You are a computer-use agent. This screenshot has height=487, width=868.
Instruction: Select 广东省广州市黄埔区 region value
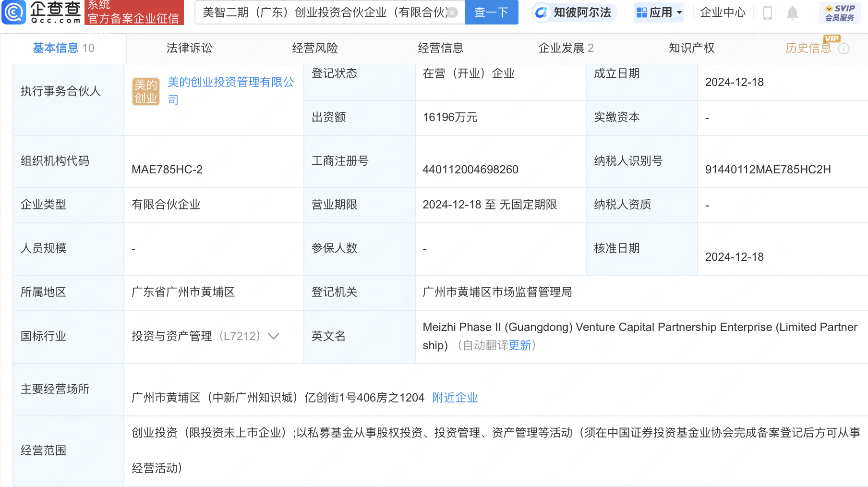[183, 292]
